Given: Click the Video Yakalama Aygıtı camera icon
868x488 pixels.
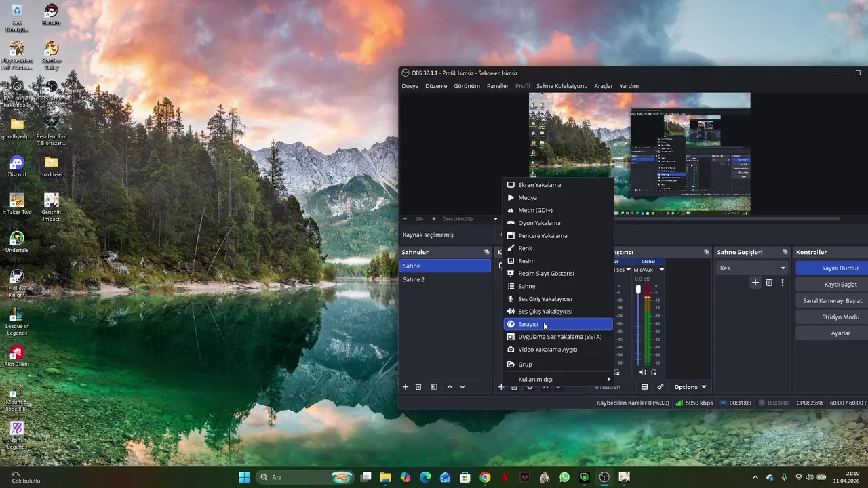Looking at the screenshot, I should point(511,349).
